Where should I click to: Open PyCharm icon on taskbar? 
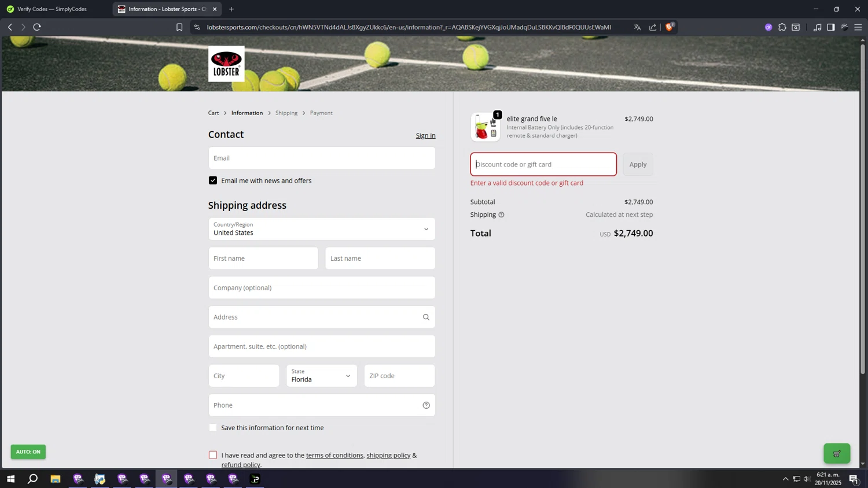click(x=255, y=479)
